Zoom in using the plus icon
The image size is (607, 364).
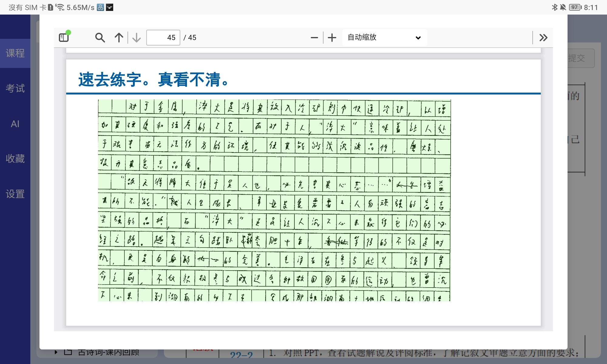pos(332,38)
